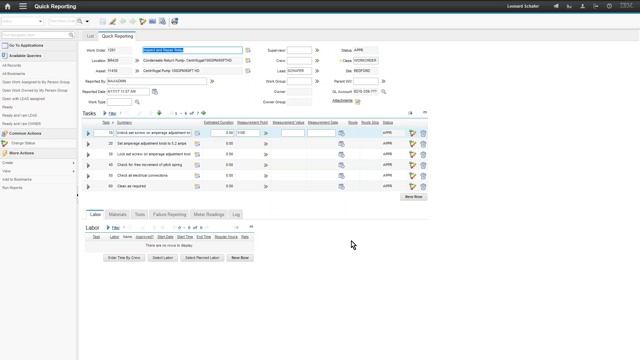Click New Row button under Labor table
The height and width of the screenshot is (360, 640).
coord(240,258)
